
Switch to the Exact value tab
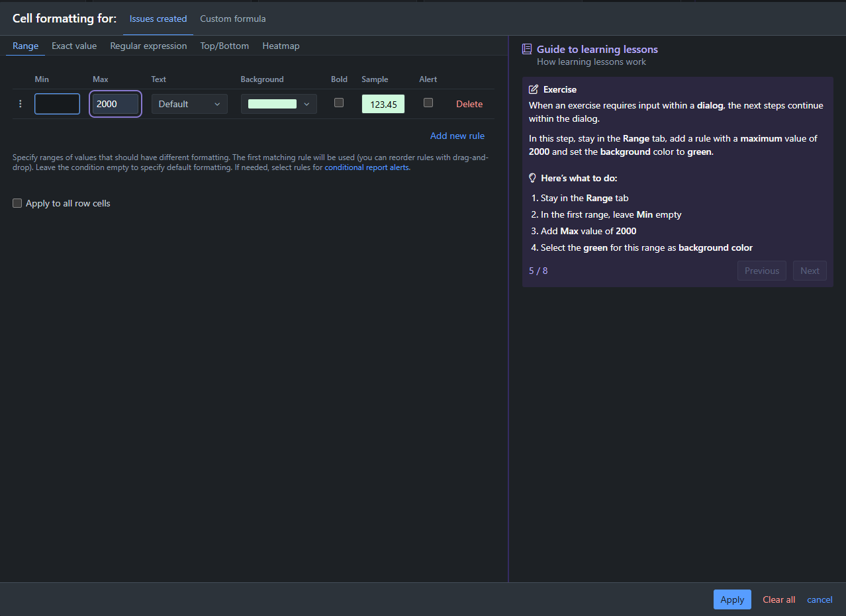pos(74,46)
